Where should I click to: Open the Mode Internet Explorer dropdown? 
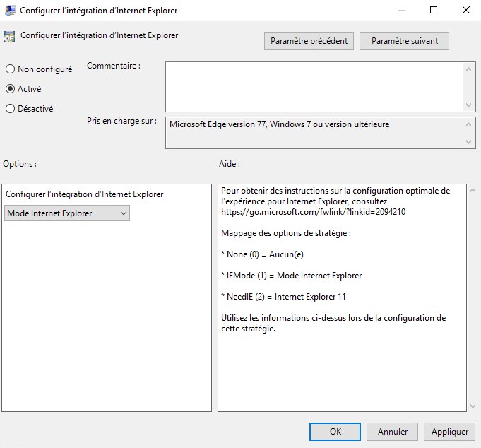pos(67,213)
